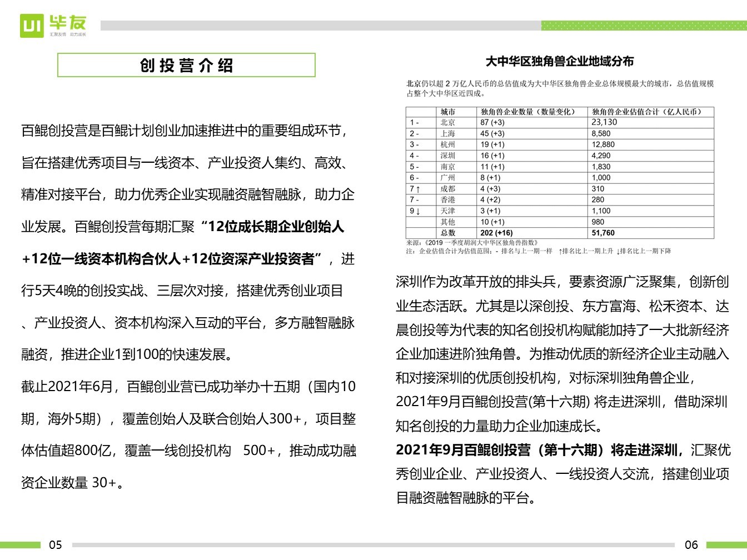Click the table cell 8 (+1)
The height and width of the screenshot is (560, 747).
490,178
